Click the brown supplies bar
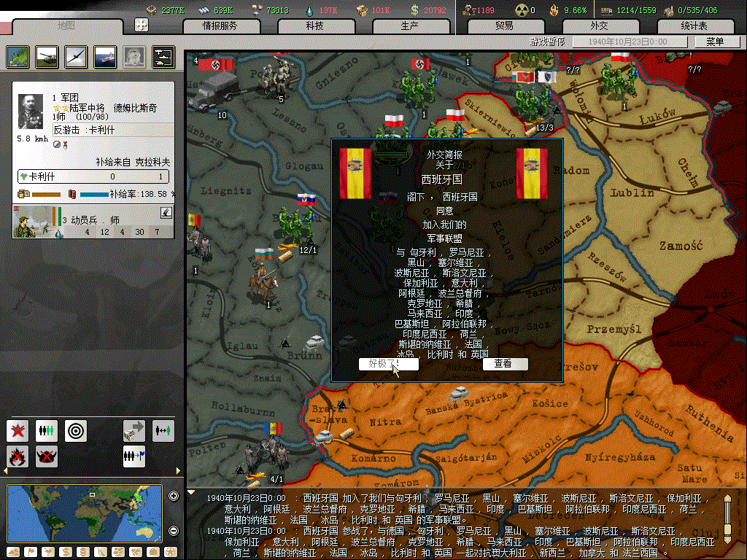Image resolution: width=747 pixels, height=560 pixels. coord(46,194)
